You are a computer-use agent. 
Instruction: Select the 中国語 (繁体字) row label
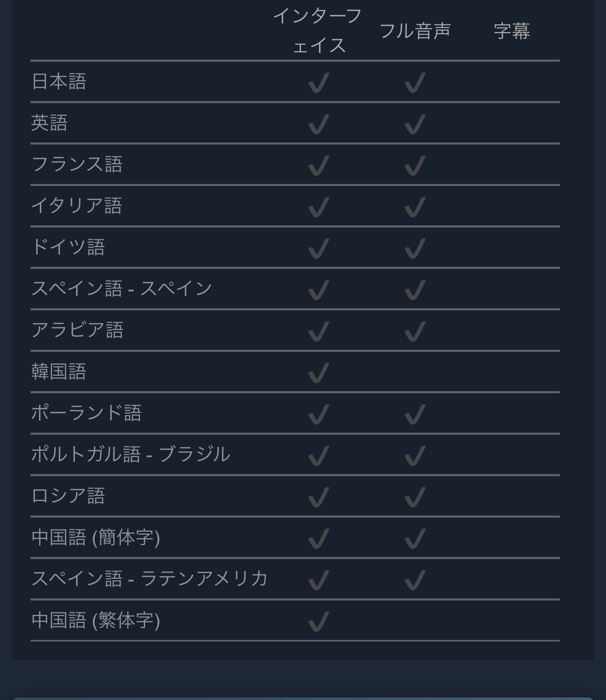[x=96, y=620]
